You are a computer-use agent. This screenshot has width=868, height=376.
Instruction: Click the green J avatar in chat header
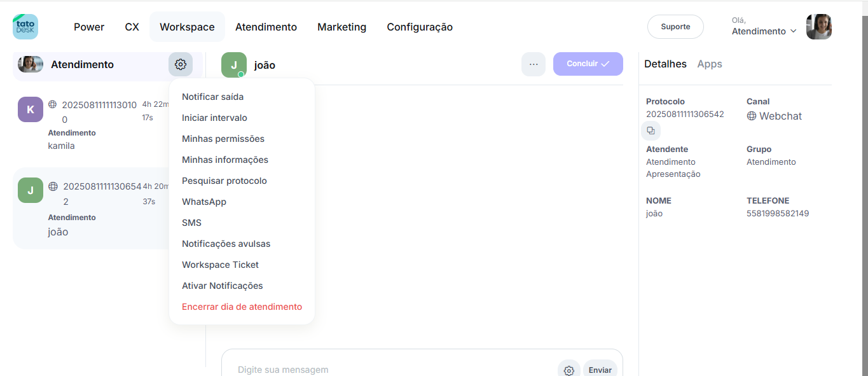234,65
